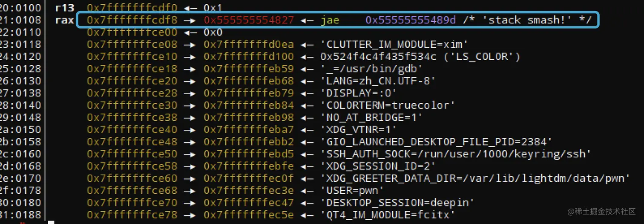Select stack address 0x7fffffffce68
The height and width of the screenshot is (224, 644).
132,190
